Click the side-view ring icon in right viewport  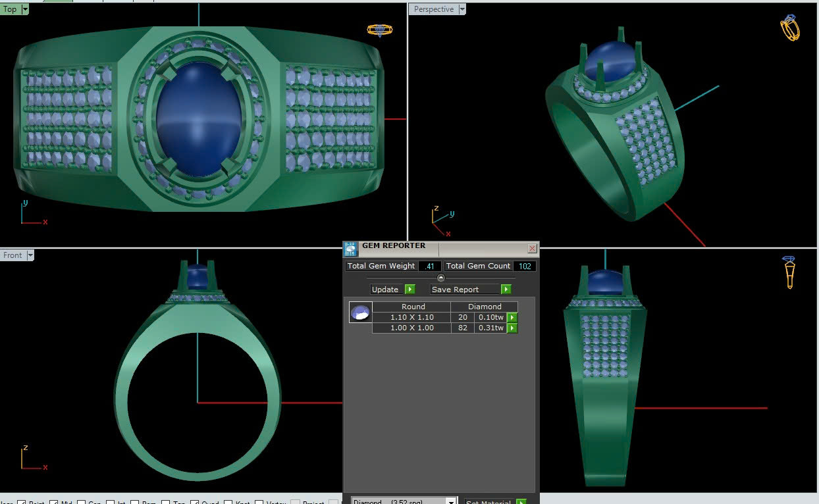(789, 272)
